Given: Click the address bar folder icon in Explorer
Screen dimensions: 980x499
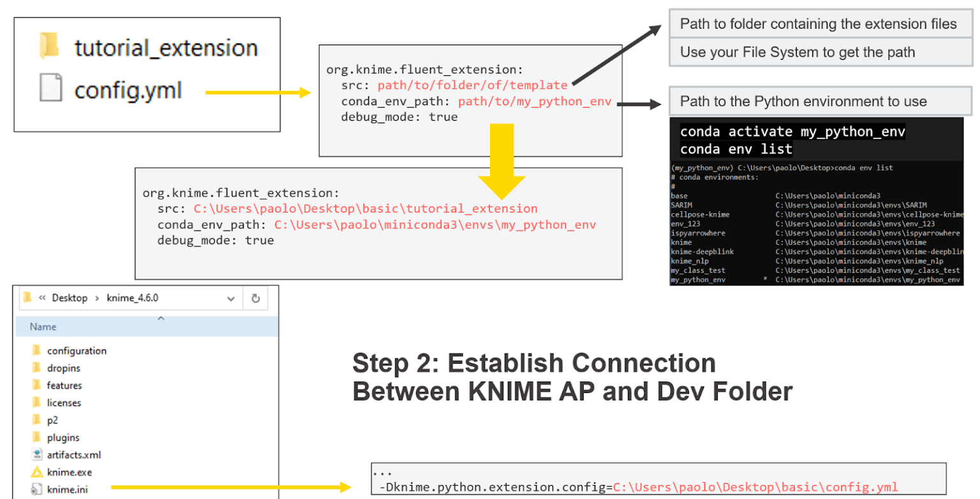Looking at the screenshot, I should (27, 298).
